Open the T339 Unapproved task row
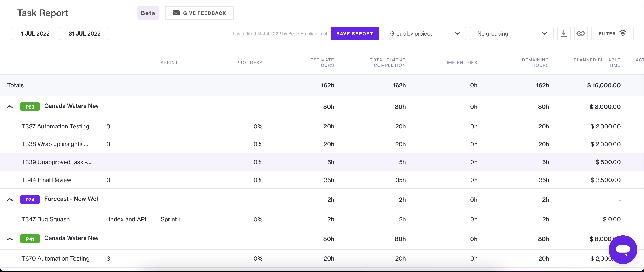This screenshot has width=644, height=272. point(56,162)
